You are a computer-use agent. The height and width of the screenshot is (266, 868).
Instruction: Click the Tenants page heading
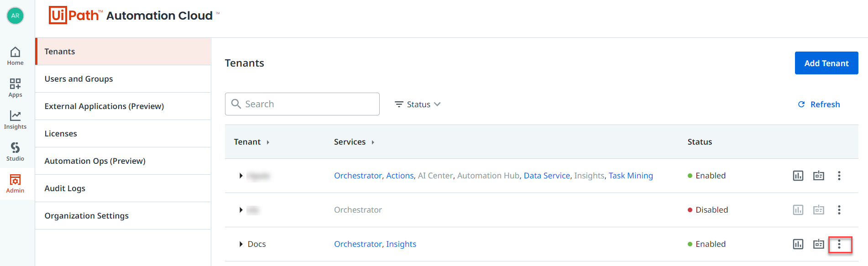click(244, 63)
